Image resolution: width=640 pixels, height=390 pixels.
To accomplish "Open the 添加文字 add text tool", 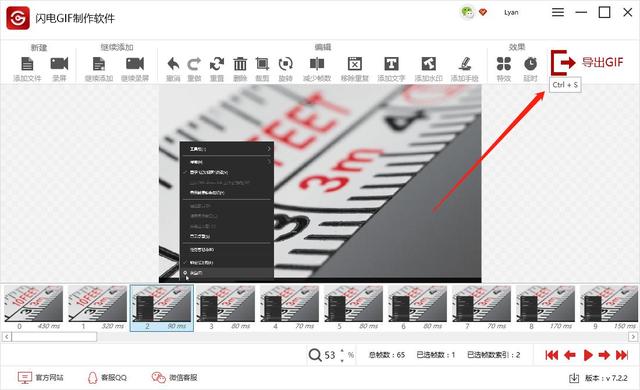I will pyautogui.click(x=391, y=64).
